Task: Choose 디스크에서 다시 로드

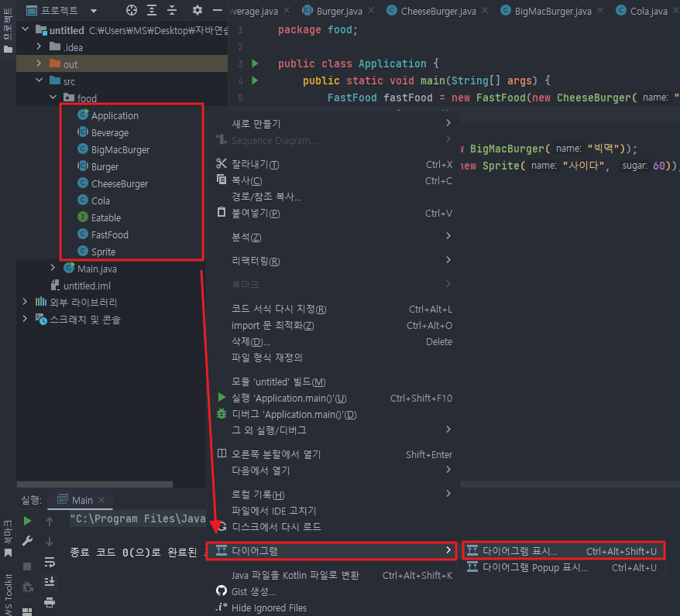Action: point(333,527)
